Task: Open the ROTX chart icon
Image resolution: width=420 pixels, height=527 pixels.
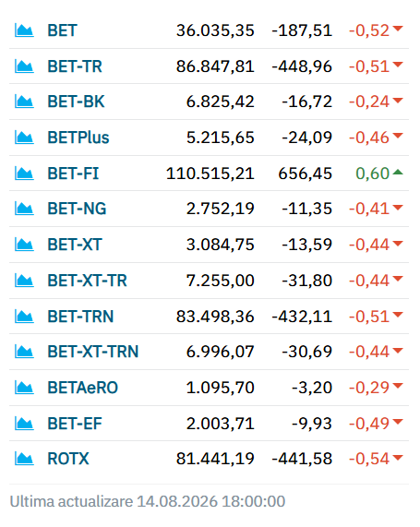Action: click(x=24, y=459)
